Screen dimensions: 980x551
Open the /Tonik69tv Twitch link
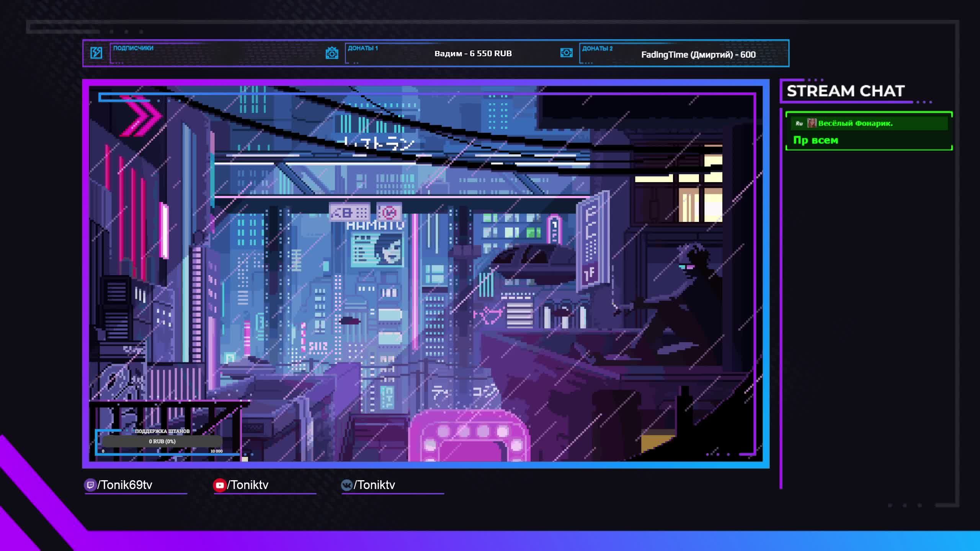125,485
